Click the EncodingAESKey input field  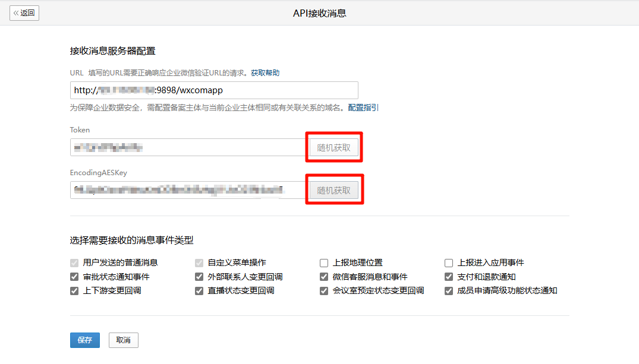188,190
